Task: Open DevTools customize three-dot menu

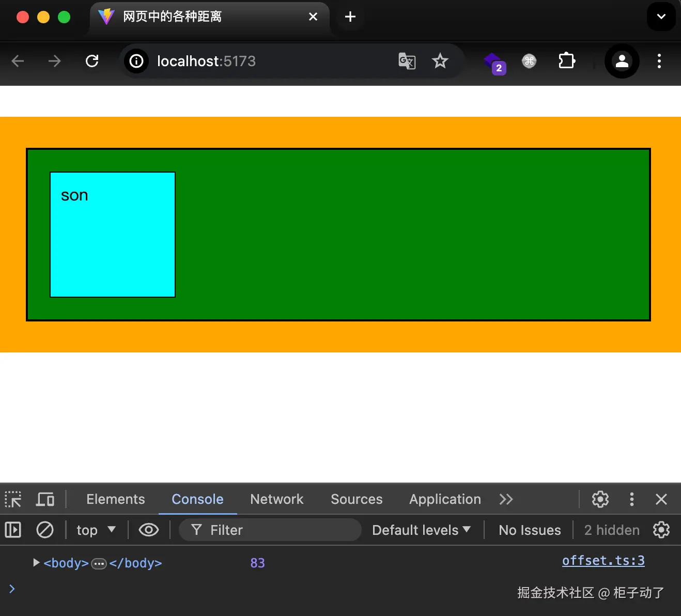Action: click(632, 499)
